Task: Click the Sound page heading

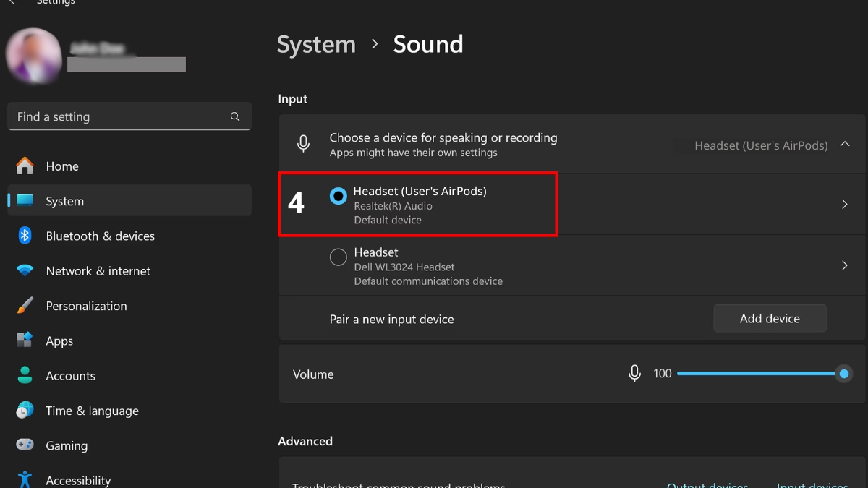Action: pos(428,44)
